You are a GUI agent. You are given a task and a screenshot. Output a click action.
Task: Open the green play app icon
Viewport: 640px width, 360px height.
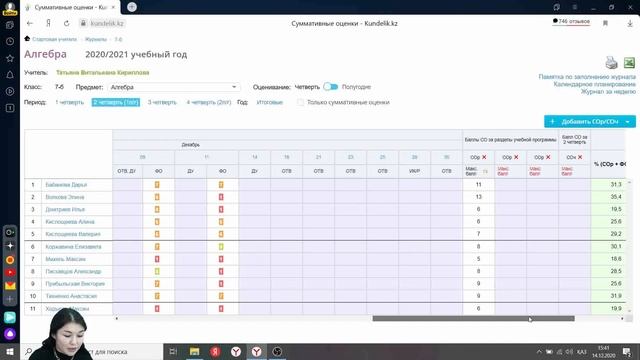click(10, 317)
